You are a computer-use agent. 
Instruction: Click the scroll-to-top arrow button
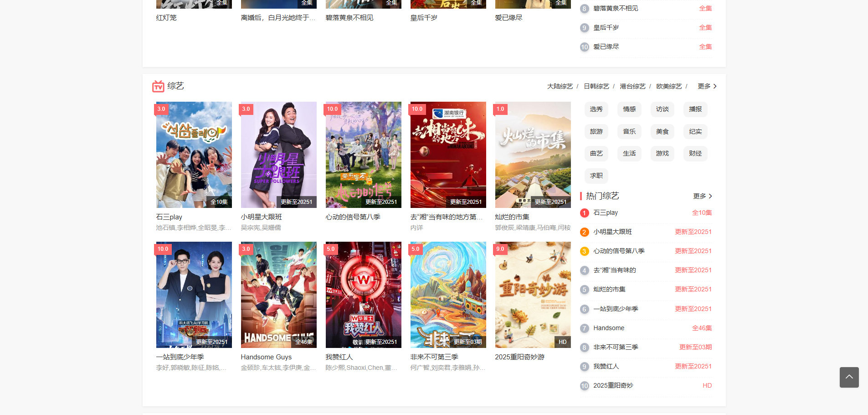[849, 377]
